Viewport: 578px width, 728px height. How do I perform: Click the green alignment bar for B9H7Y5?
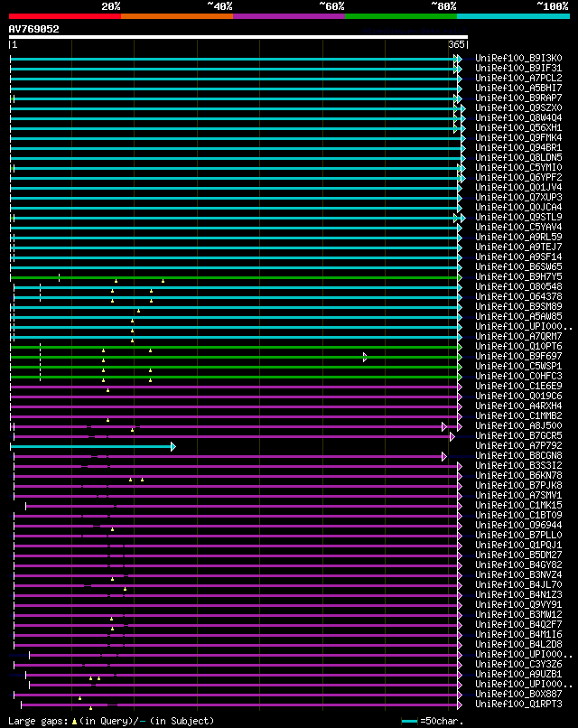click(235, 277)
